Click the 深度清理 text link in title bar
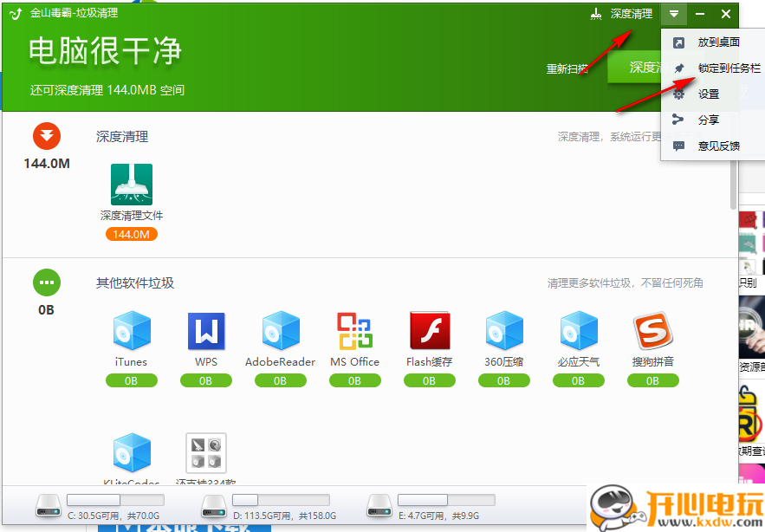 [632, 14]
